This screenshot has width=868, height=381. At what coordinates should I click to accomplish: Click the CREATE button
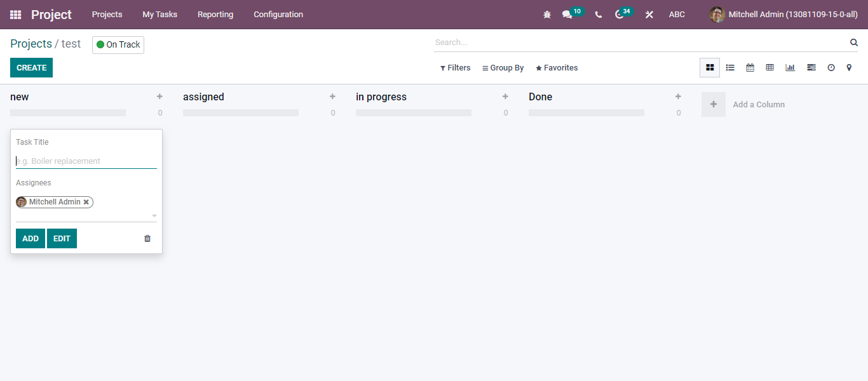point(31,67)
